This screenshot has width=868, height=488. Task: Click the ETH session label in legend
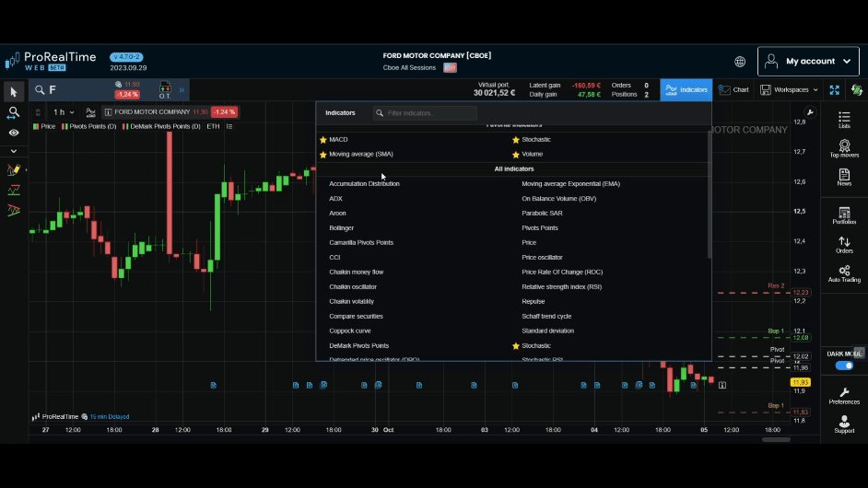[x=213, y=126]
